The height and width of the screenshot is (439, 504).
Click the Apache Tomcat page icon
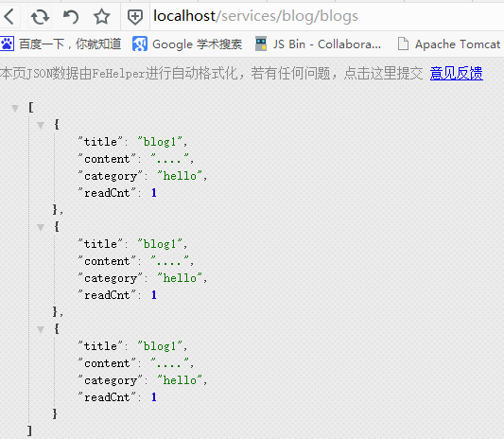(x=403, y=44)
